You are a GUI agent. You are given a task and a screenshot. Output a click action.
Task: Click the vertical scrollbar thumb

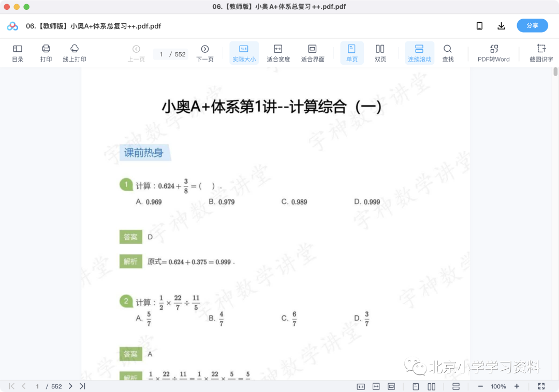point(555,71)
